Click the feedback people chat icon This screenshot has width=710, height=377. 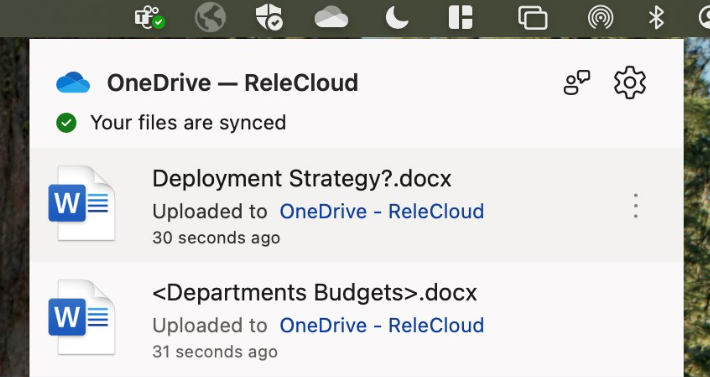point(577,83)
